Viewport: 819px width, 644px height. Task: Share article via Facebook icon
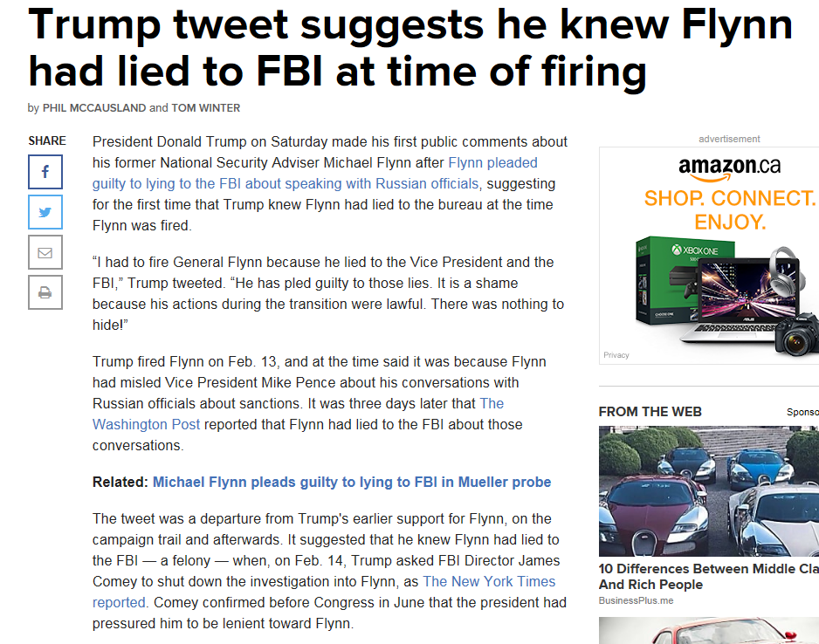click(45, 172)
